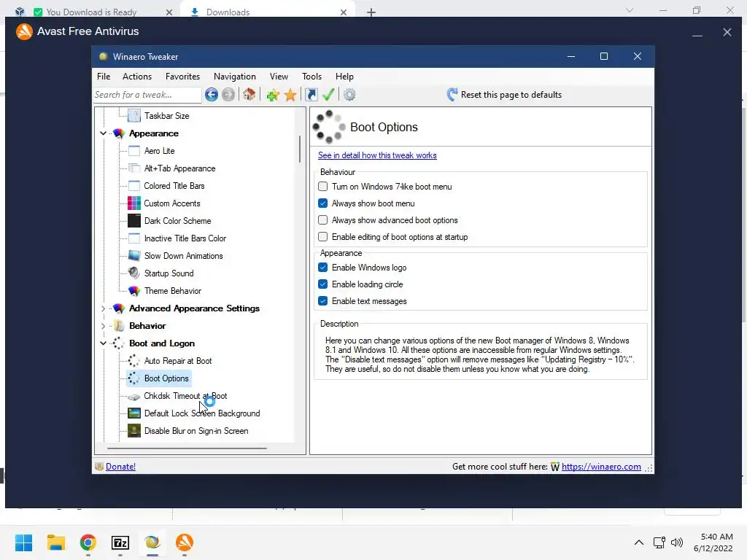Click the Custom Accents colorful icon

coord(134,203)
